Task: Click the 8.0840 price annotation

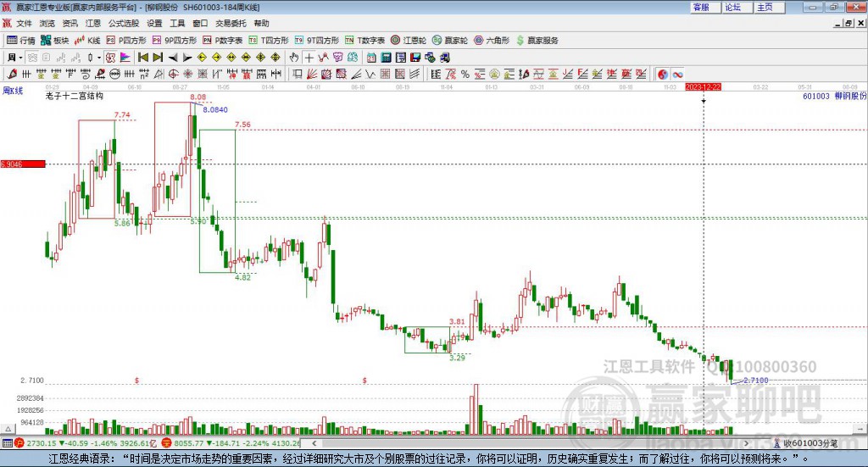Action: pyautogui.click(x=215, y=109)
